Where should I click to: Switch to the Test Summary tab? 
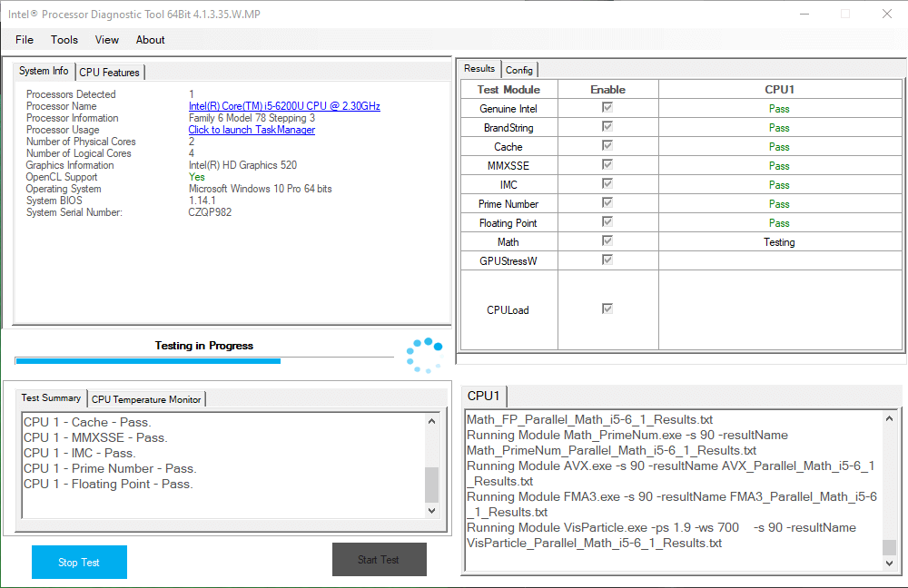tap(51, 398)
